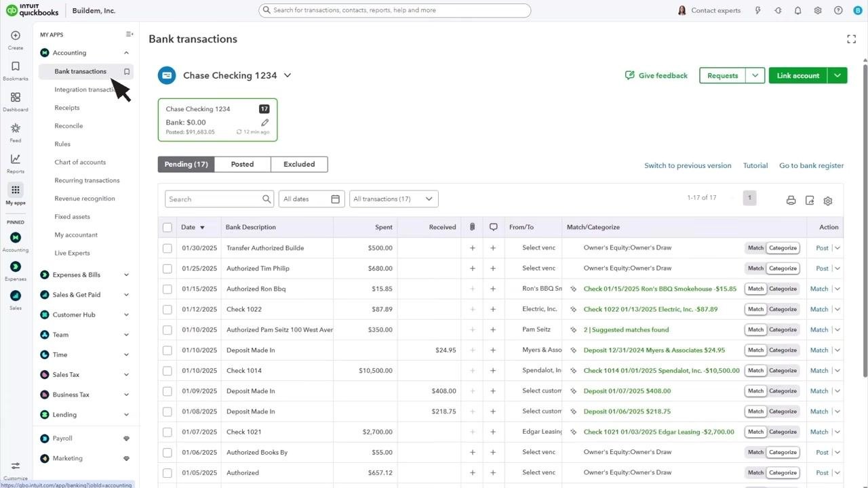
Task: Open the All dates filter
Action: click(x=312, y=199)
